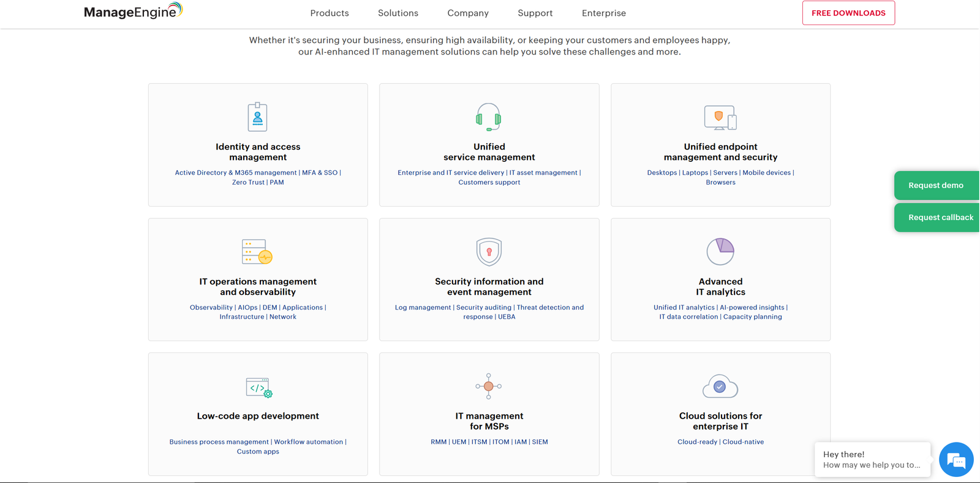Open the Company menu
The height and width of the screenshot is (483, 980).
(x=468, y=13)
